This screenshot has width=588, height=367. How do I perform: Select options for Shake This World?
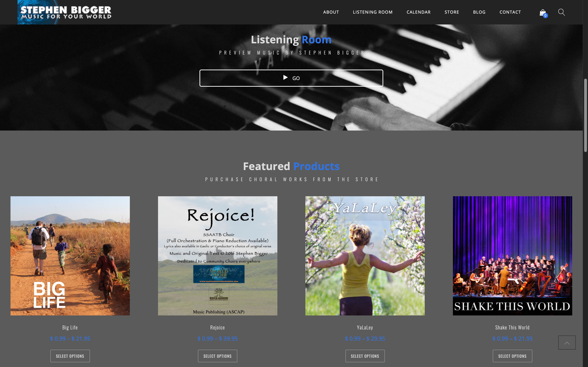(512, 356)
